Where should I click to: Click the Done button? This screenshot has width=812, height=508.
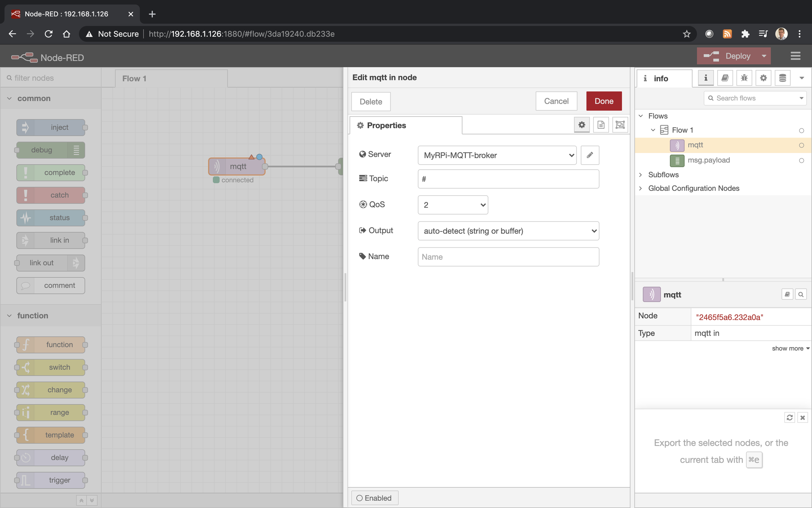point(604,101)
